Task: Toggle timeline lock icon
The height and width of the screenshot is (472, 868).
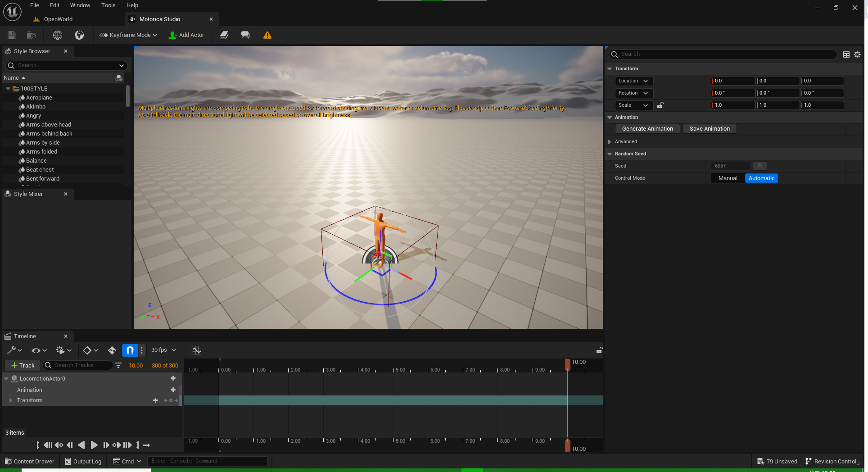Action: [x=599, y=350]
